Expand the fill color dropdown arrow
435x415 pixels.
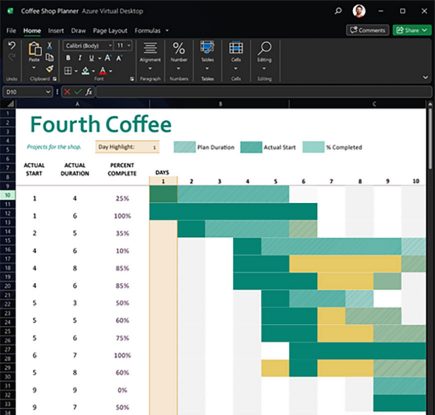tap(93, 71)
